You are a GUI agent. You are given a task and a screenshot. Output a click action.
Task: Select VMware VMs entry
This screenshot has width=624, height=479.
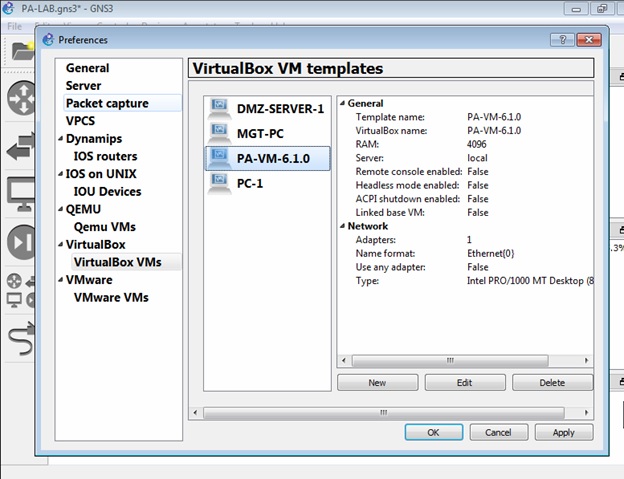(111, 297)
